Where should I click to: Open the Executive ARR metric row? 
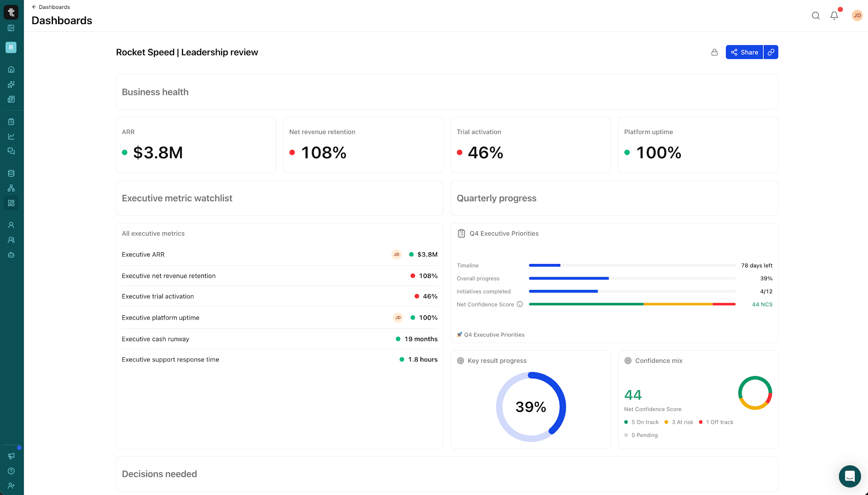pyautogui.click(x=280, y=254)
